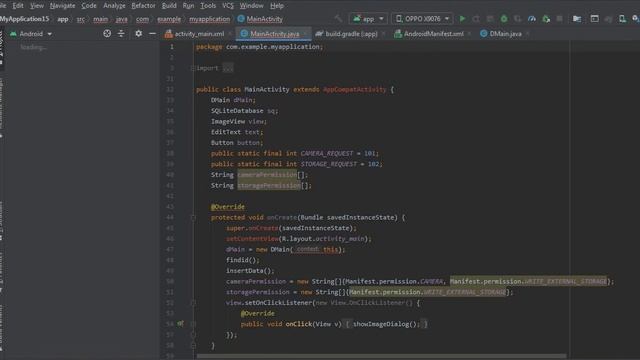Close the DMain.java tab
Viewport: 640px width, 360px height.
point(528,34)
